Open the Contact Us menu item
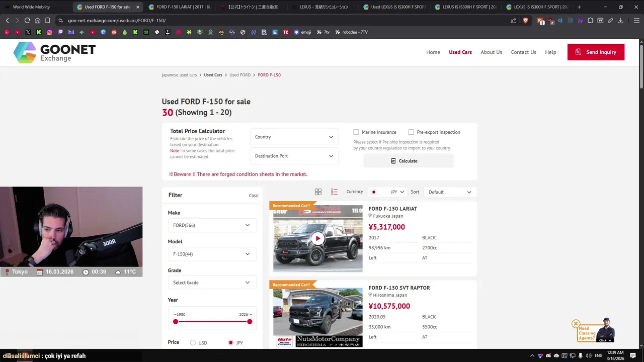 point(523,52)
